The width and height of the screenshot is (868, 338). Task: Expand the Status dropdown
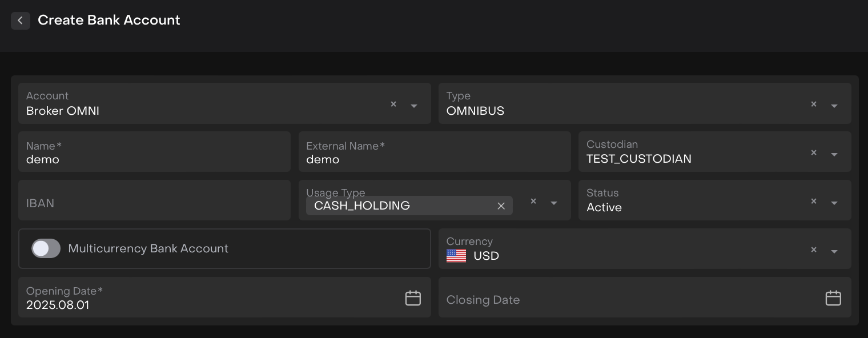click(834, 203)
